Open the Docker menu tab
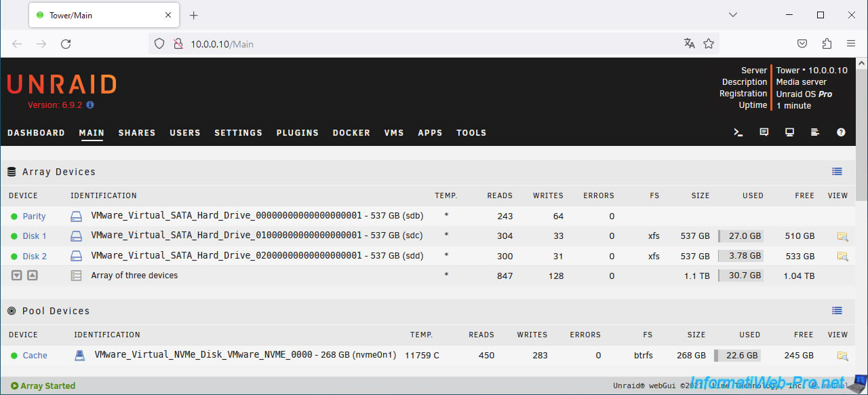This screenshot has height=395, width=868. click(351, 133)
